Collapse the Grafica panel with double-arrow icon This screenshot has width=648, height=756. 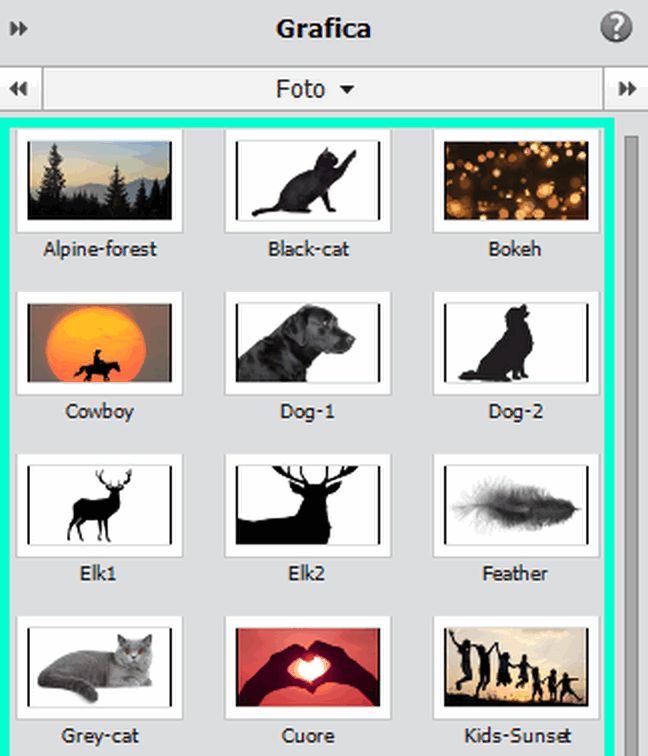point(19,28)
